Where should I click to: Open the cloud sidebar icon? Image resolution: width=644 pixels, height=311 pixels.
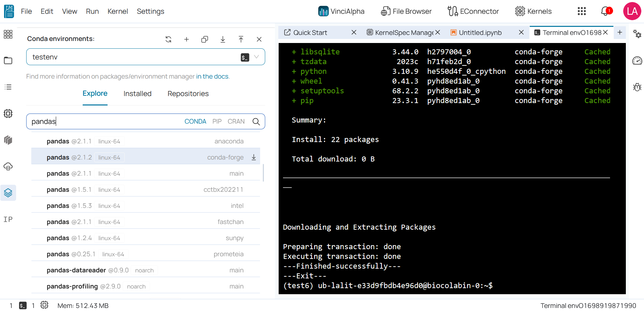(x=8, y=167)
